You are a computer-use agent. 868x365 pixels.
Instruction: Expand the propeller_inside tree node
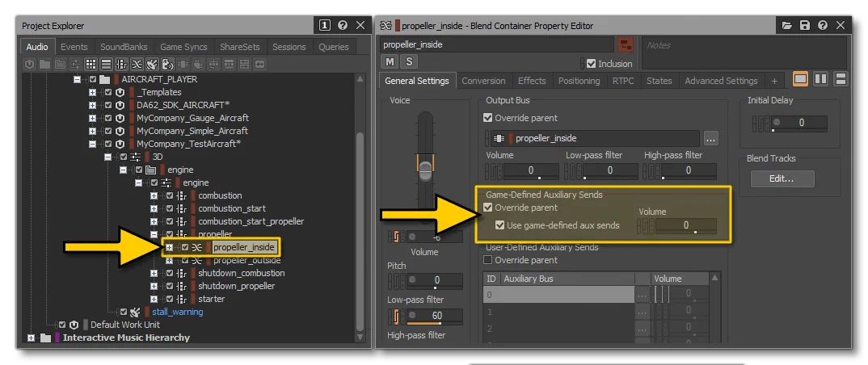click(170, 247)
